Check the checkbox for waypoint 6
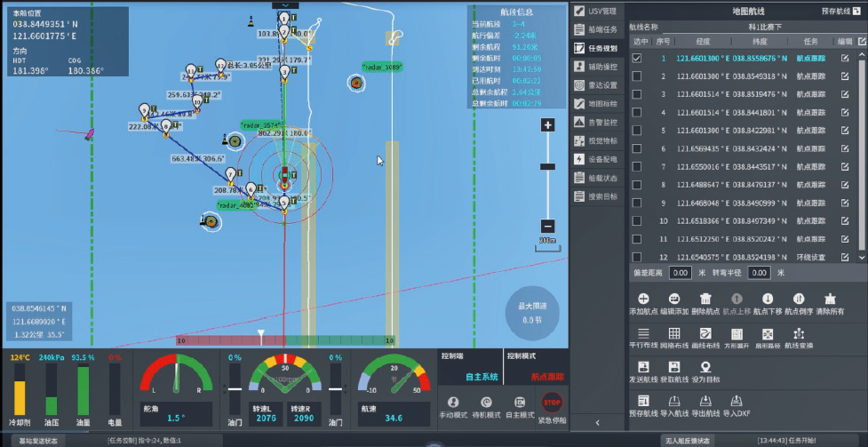Image resolution: width=868 pixels, height=447 pixels. tap(637, 149)
